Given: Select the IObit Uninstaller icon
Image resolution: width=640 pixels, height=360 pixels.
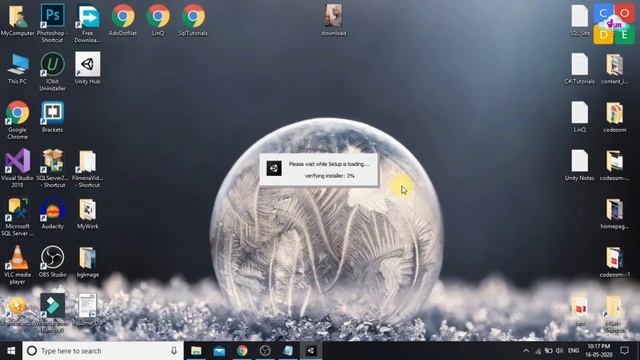Looking at the screenshot, I should pyautogui.click(x=52, y=71).
